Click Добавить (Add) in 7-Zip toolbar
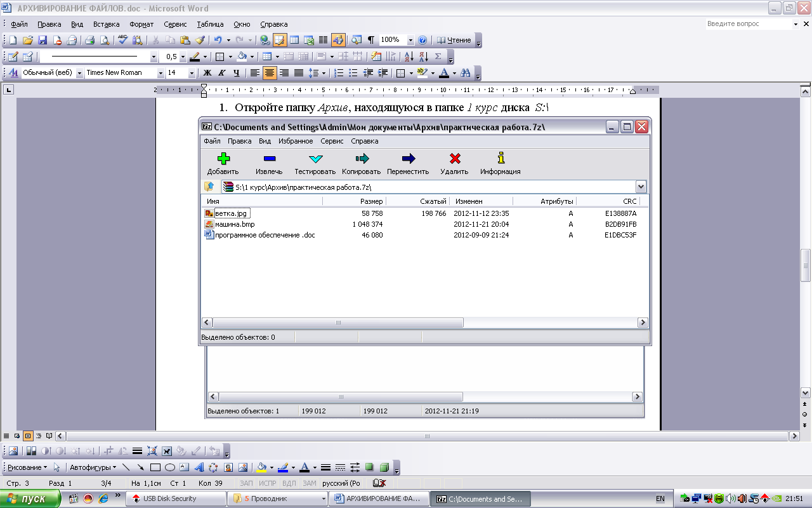 click(x=223, y=164)
